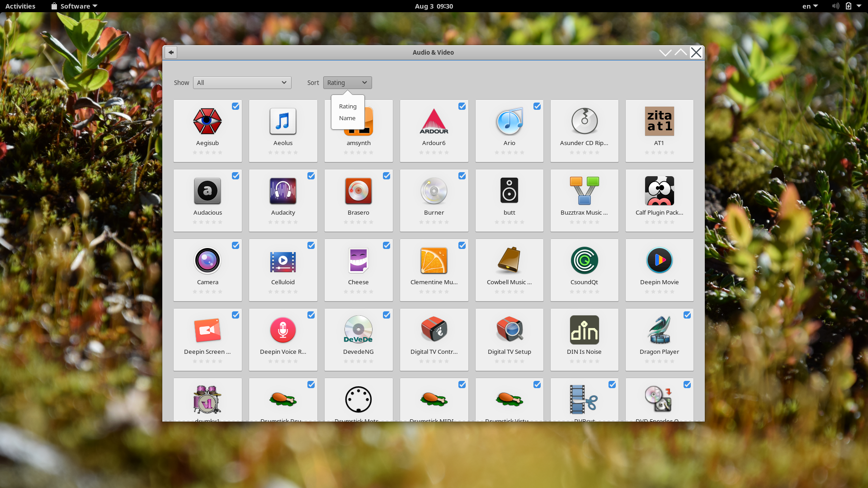The height and width of the screenshot is (488, 868).
Task: Open the Camera lens icon
Action: pyautogui.click(x=208, y=260)
